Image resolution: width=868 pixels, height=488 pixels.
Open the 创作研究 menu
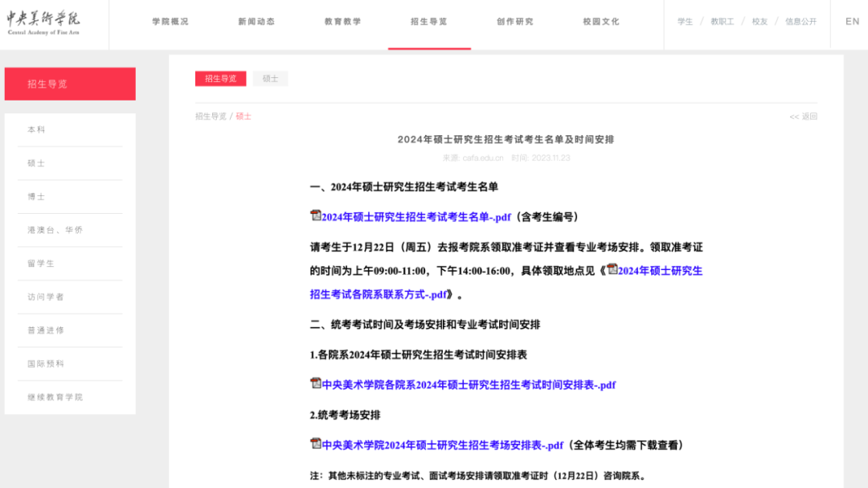coord(515,22)
